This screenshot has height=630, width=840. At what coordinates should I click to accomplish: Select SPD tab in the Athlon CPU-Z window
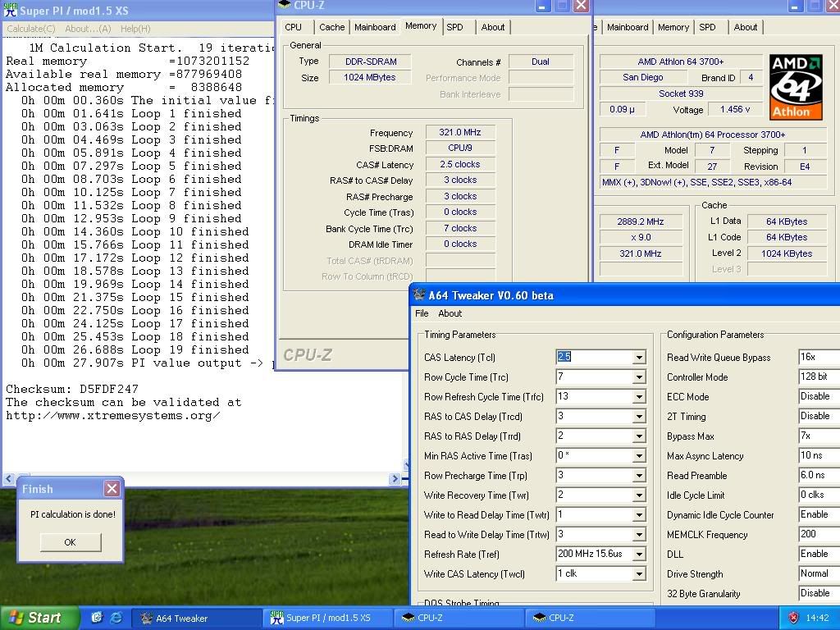click(707, 27)
